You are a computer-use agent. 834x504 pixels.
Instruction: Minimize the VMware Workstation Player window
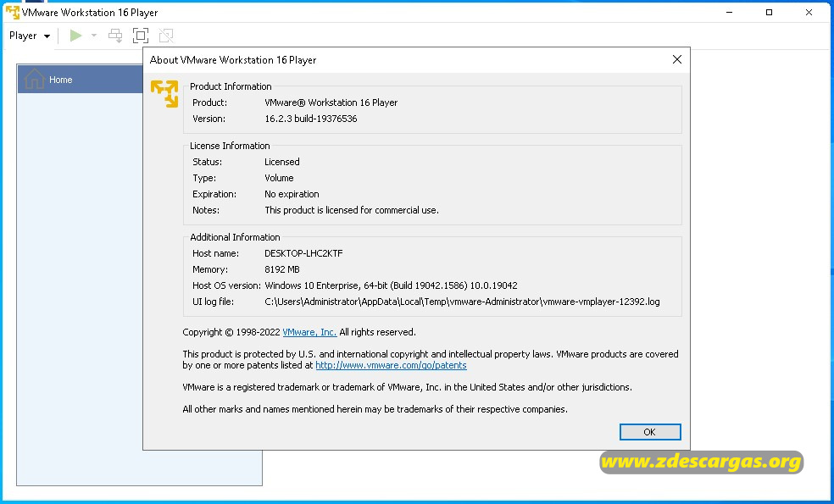(729, 12)
